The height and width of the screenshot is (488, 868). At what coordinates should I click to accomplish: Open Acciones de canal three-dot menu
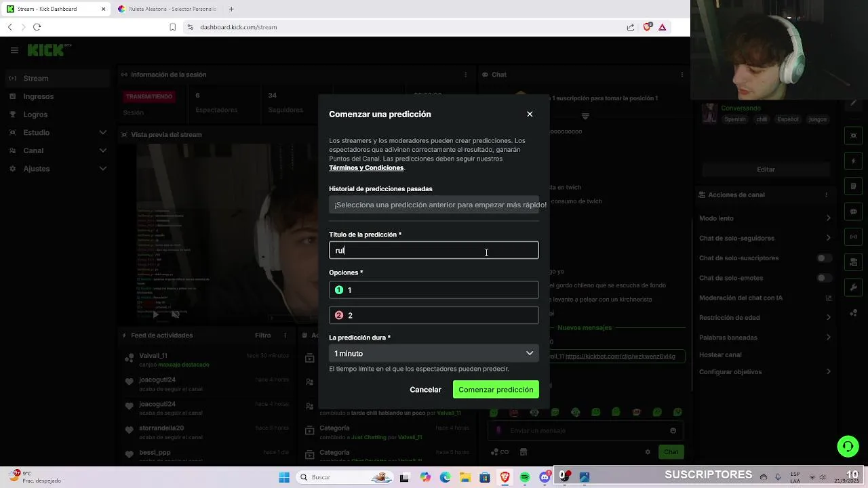click(826, 195)
